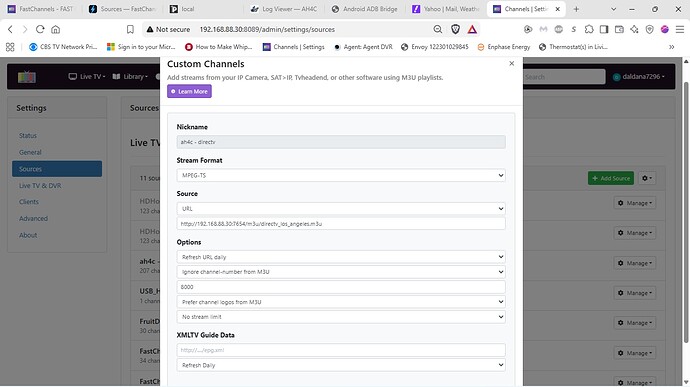Open the Thermostat(s) bookmark
The image size is (690, 387).
click(573, 47)
